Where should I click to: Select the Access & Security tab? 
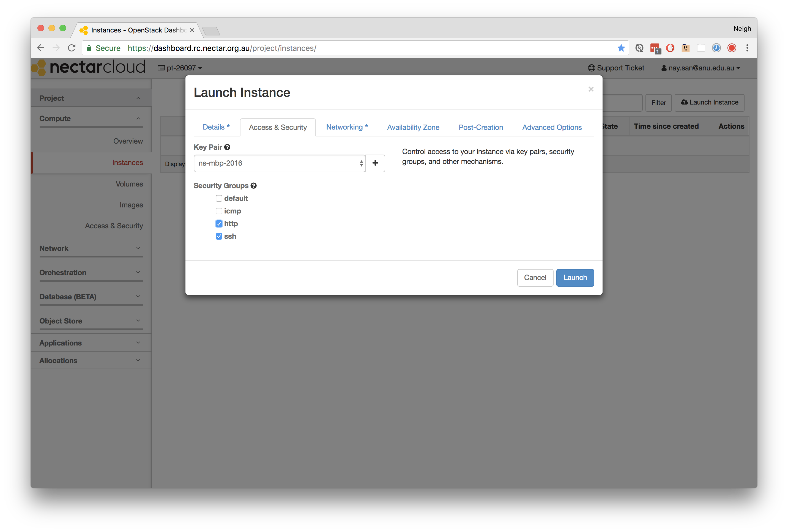point(278,127)
